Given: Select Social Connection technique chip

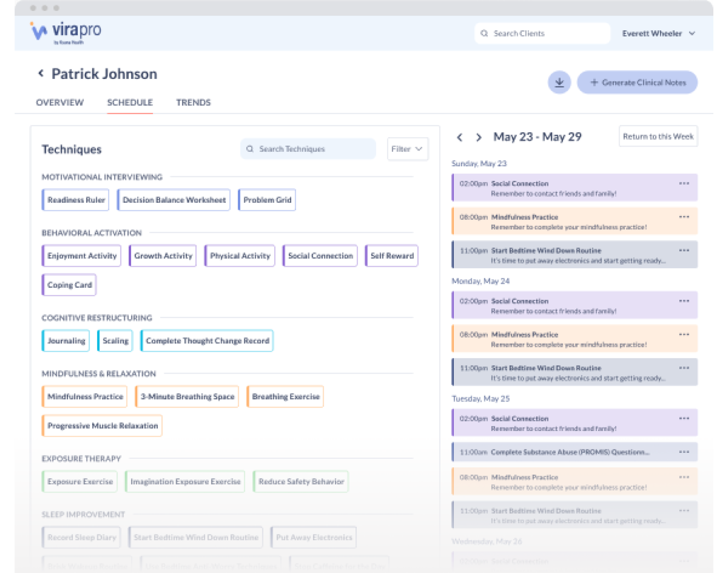Looking at the screenshot, I should (x=320, y=256).
